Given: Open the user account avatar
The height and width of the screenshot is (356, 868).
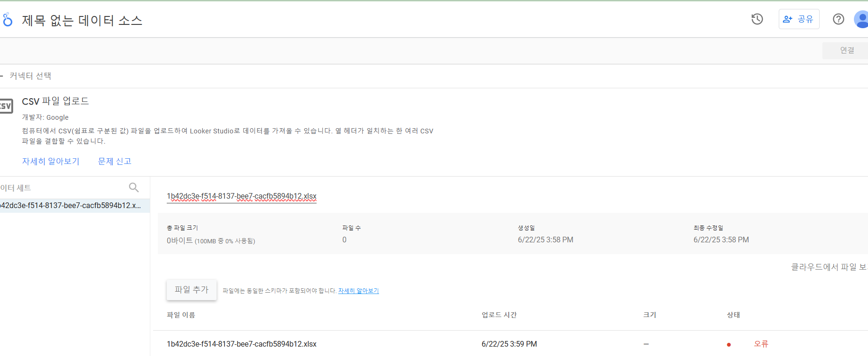Looking at the screenshot, I should tap(861, 19).
